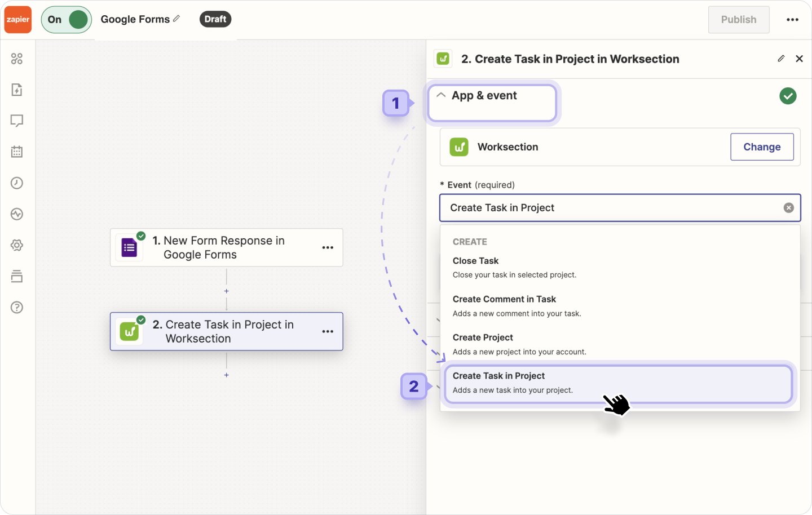Open the comments sidebar icon

click(17, 121)
